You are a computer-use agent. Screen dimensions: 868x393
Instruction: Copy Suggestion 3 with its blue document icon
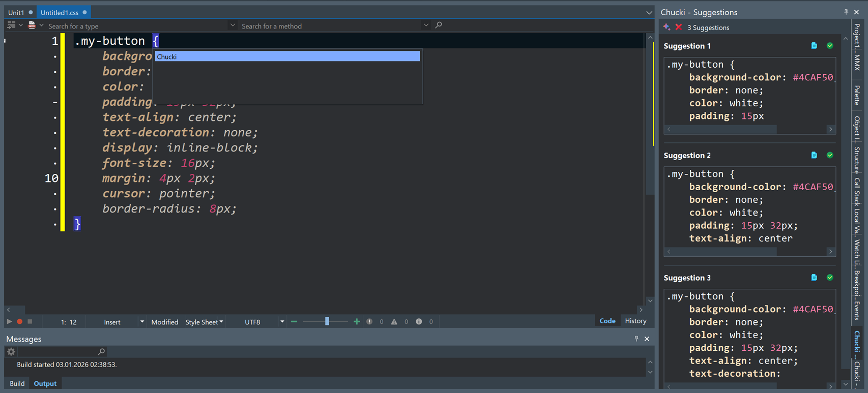(814, 278)
